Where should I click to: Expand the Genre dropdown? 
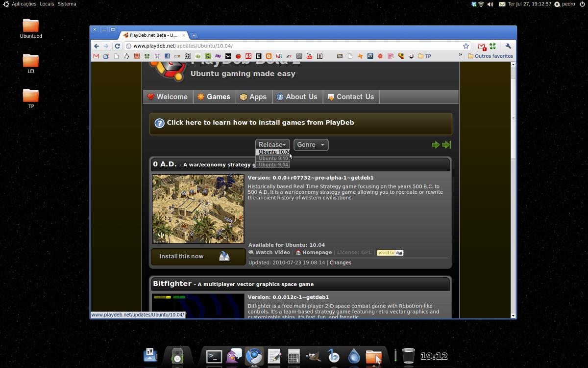(x=311, y=145)
